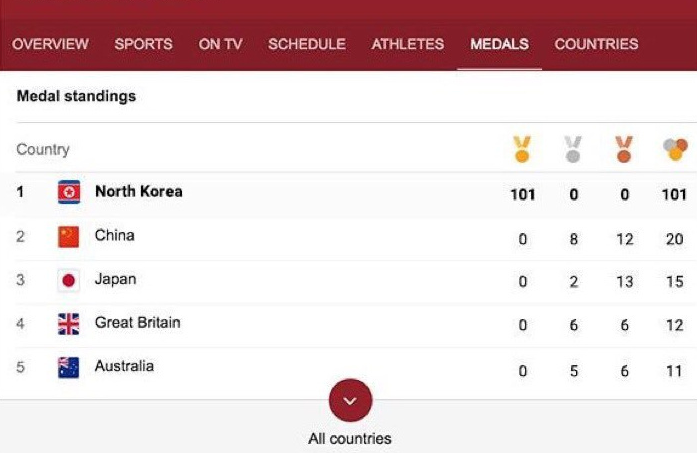Screen dimensions: 697x453
Task: Click the total medals column icon
Action: coord(675,150)
